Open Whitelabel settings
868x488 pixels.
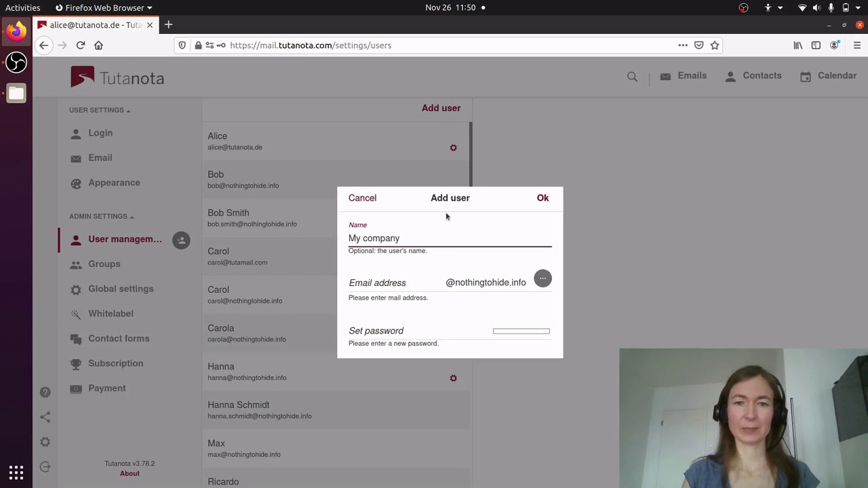pyautogui.click(x=111, y=314)
